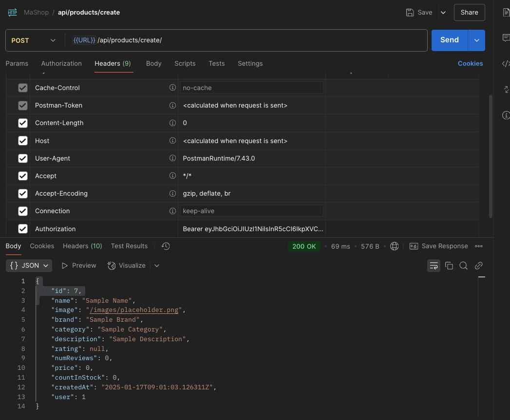Screen dimensions: 510x420
Task: Open the response link icon
Action: pos(478,266)
